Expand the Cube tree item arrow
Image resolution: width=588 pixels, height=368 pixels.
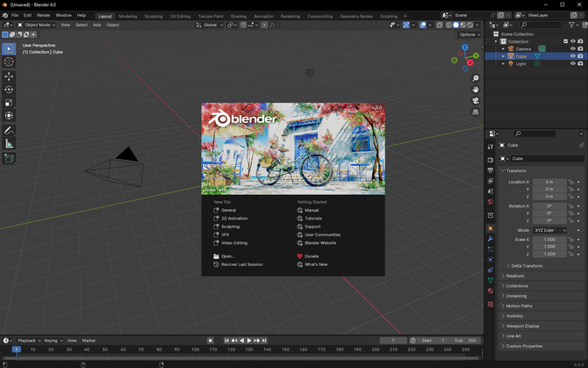(x=503, y=56)
